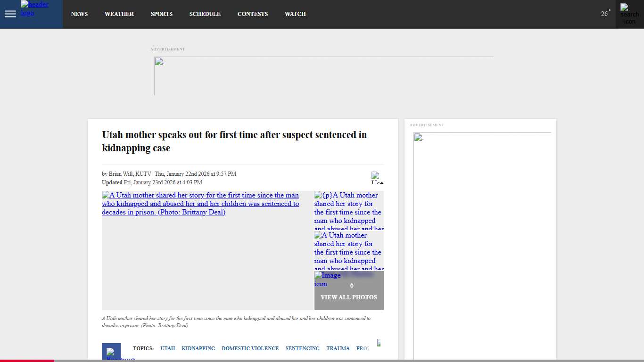Click the Utah topic link

[x=167, y=348]
